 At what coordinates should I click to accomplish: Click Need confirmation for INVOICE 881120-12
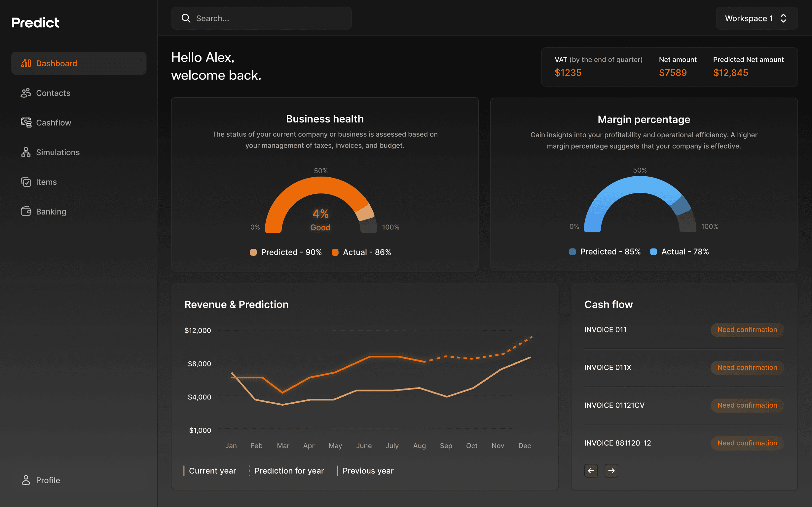tap(747, 443)
